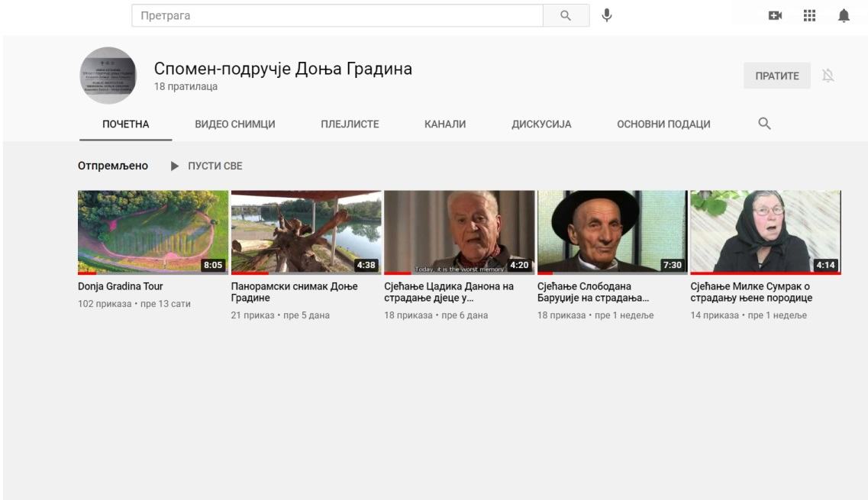
Task: Click the channel avatar image
Action: coord(108,76)
